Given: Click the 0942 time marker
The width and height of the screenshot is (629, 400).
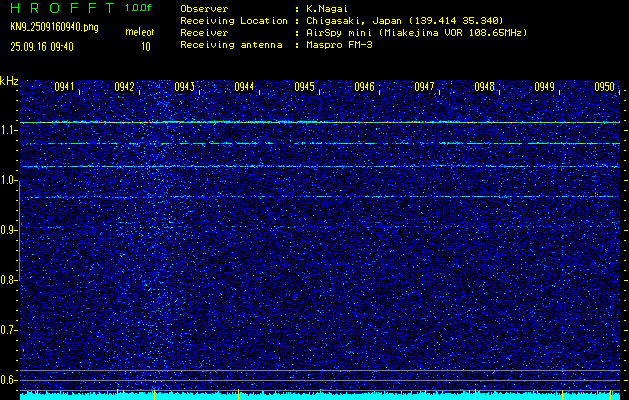Looking at the screenshot, I should click(x=124, y=87).
